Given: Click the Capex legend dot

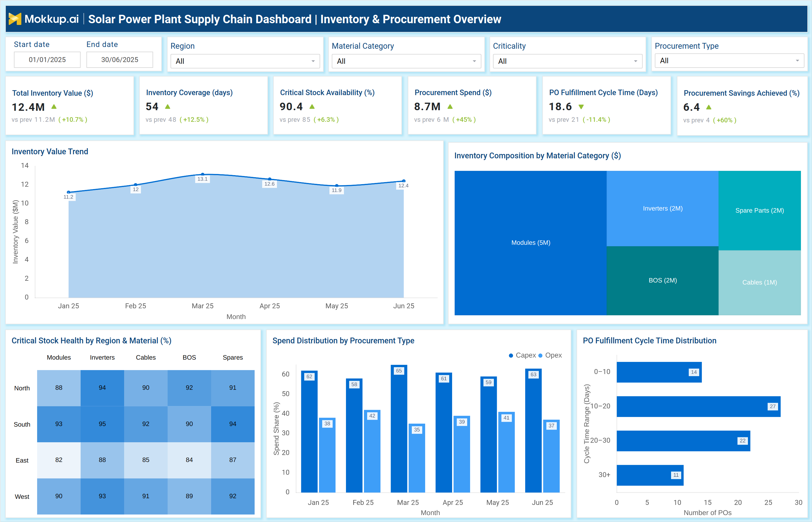Looking at the screenshot, I should [511, 355].
